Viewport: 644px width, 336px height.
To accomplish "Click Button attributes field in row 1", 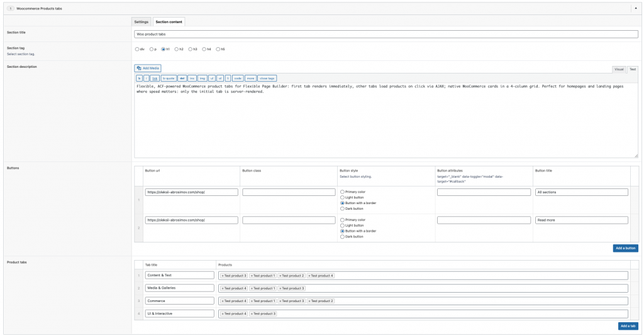I will [x=484, y=192].
